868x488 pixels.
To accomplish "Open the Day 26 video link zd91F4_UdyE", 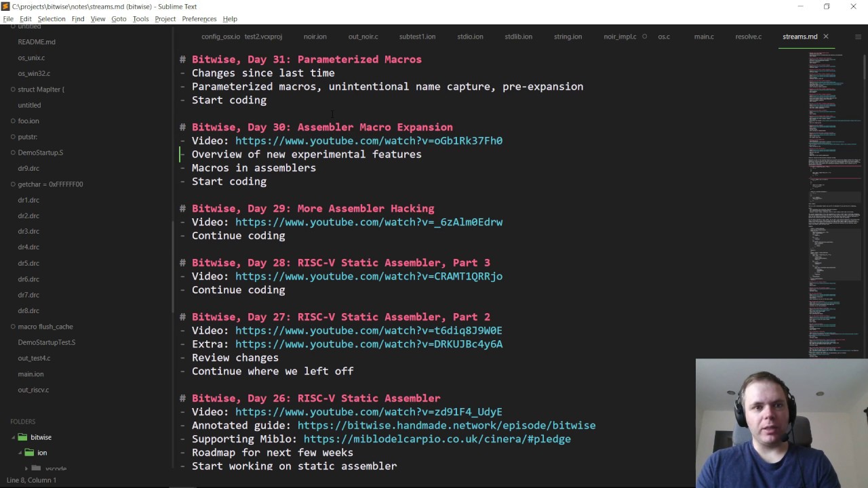I will point(369,412).
